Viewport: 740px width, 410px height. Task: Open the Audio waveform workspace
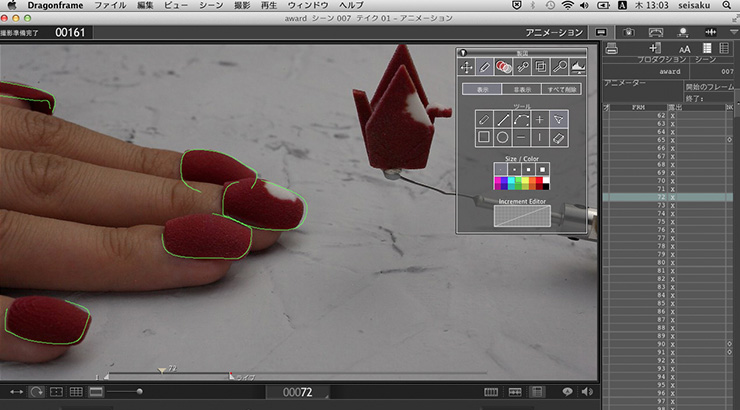[x=710, y=32]
